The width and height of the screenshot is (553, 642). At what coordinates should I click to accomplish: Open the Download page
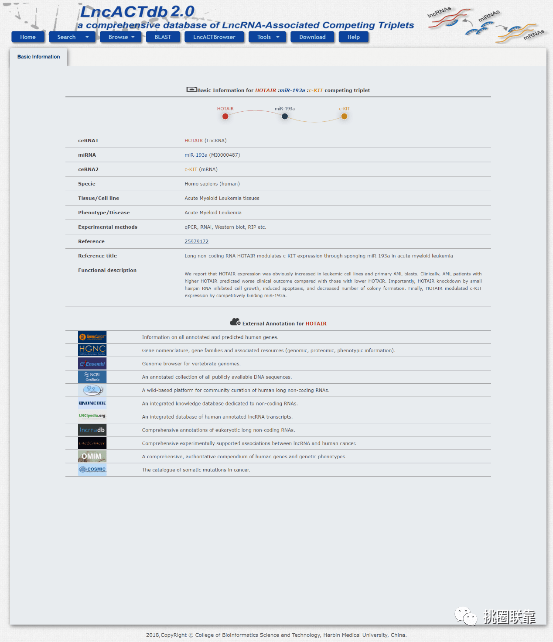(312, 37)
